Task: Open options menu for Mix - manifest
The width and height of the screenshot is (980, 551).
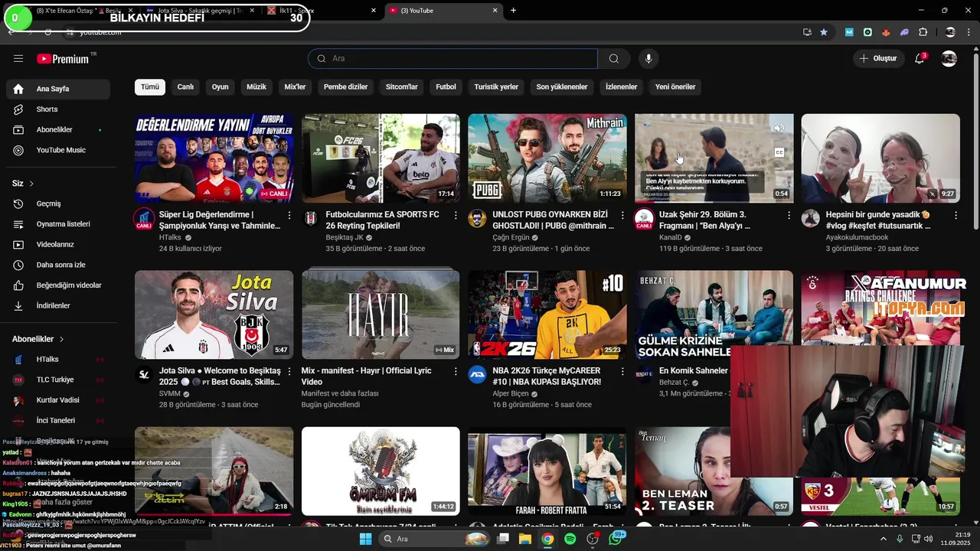Action: [x=456, y=372]
